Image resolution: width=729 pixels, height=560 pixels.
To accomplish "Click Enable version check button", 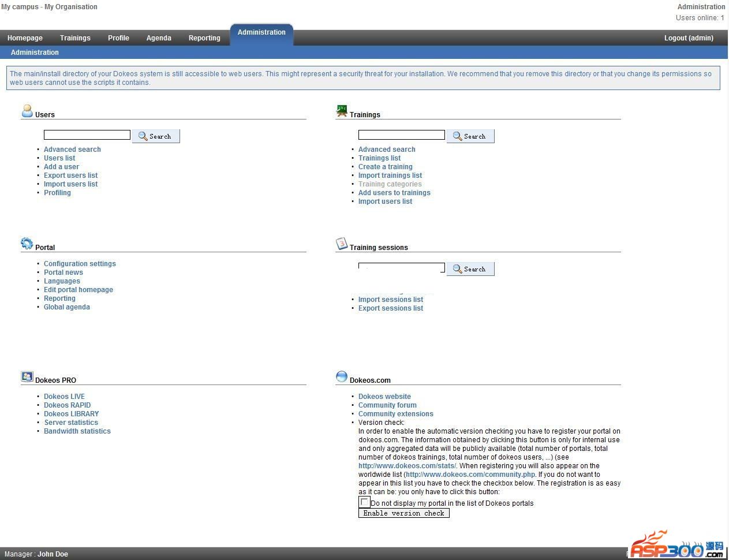I will coord(404,513).
